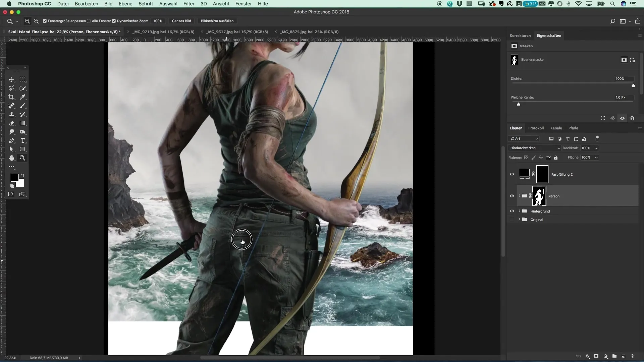Open the Fläche fill dropdown arrow

(x=596, y=158)
